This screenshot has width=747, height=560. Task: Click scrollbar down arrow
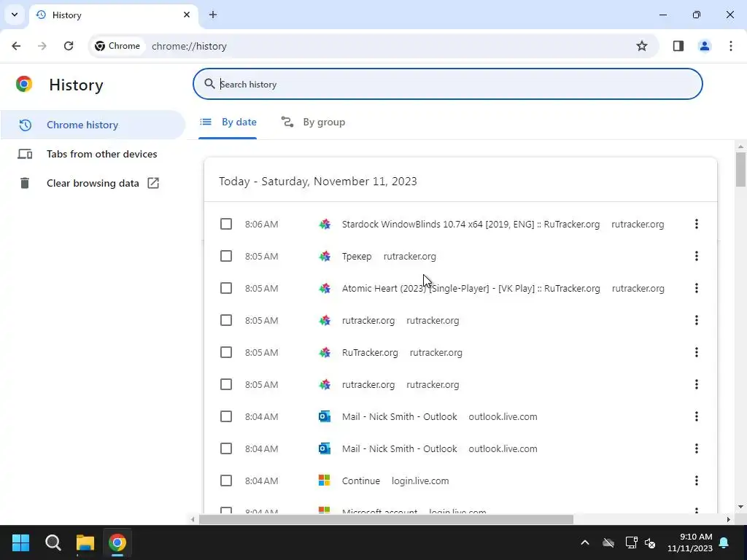click(740, 507)
